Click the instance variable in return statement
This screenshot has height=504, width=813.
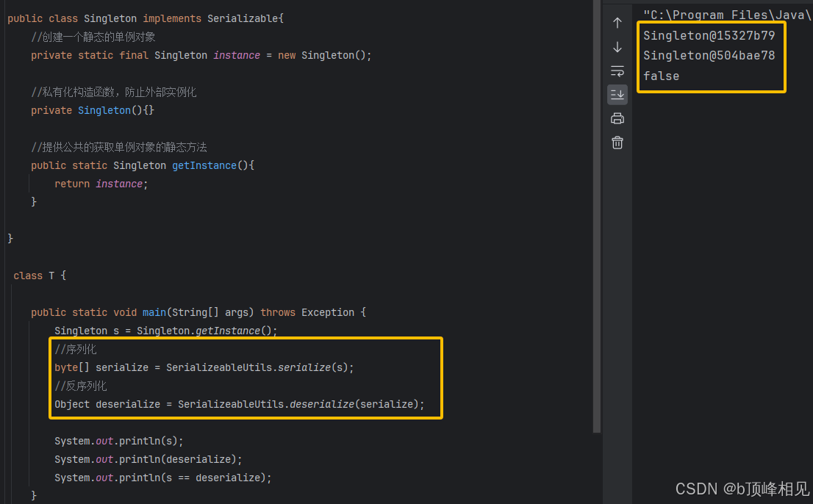(x=119, y=184)
